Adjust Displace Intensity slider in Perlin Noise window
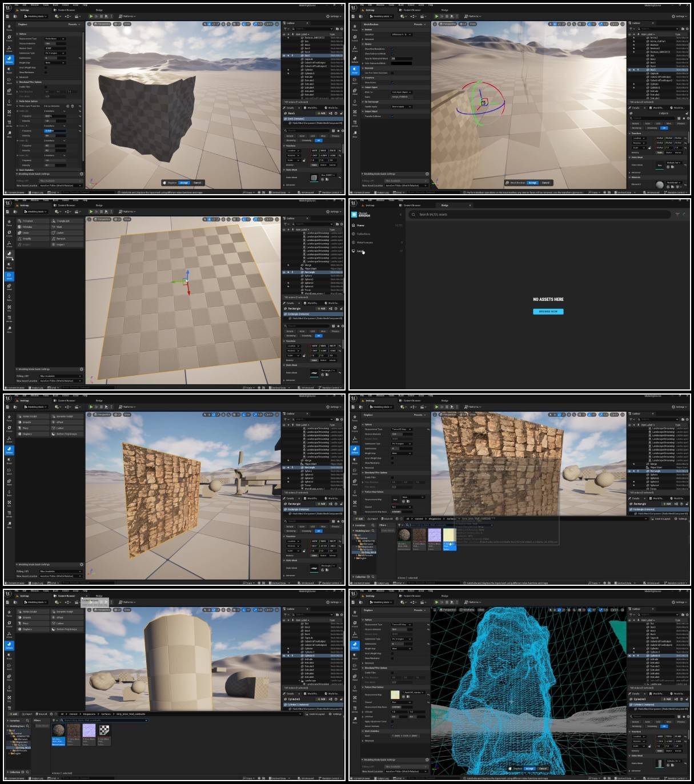The image size is (694, 784). (55, 43)
